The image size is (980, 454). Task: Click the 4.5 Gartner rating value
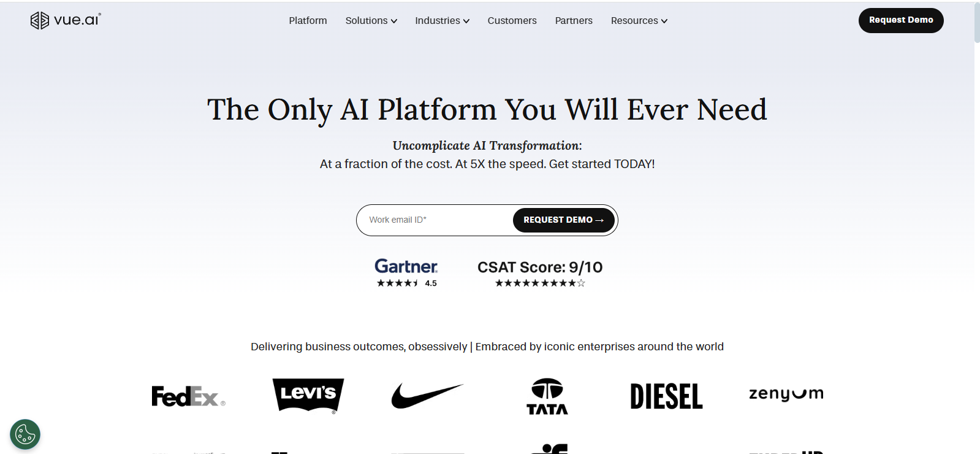coord(431,283)
